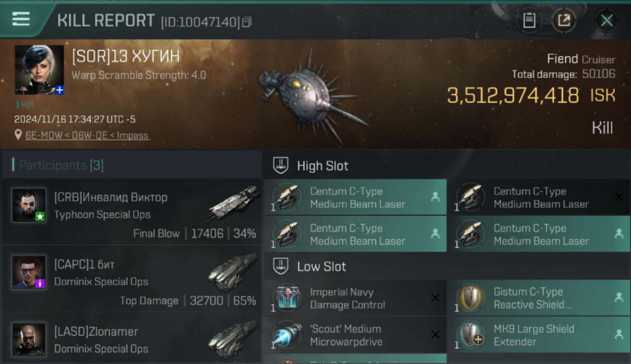Copy the kill report ID
Screen dimensions: 631x364
tap(247, 22)
